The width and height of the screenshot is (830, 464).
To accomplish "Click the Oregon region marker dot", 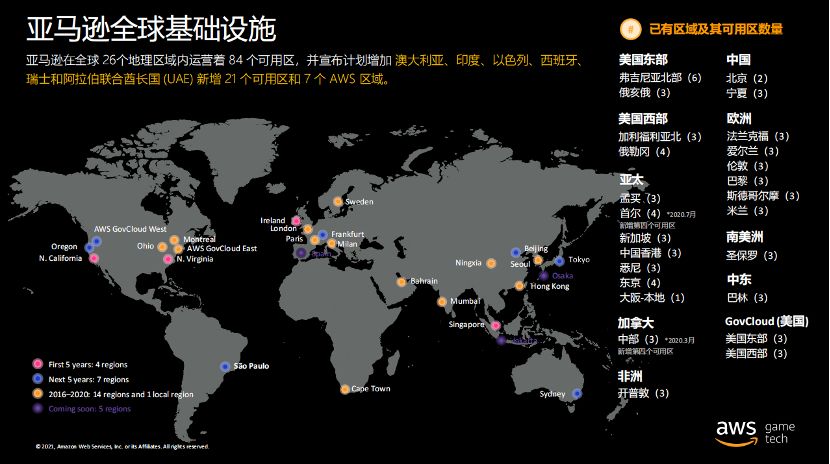I will click(89, 248).
